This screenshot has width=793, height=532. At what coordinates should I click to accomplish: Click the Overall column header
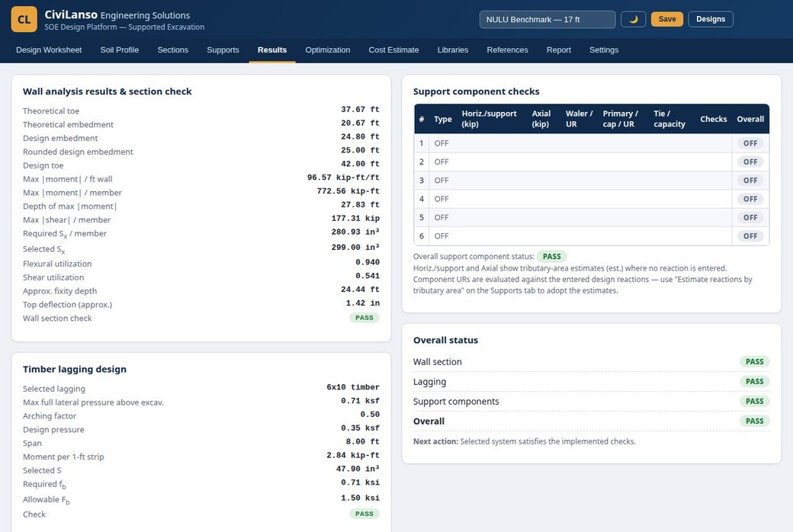pyautogui.click(x=750, y=119)
